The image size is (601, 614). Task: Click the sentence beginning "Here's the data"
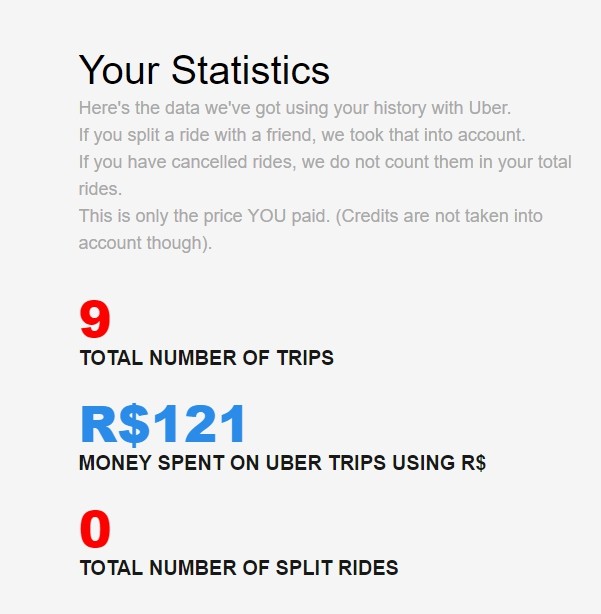(x=295, y=108)
